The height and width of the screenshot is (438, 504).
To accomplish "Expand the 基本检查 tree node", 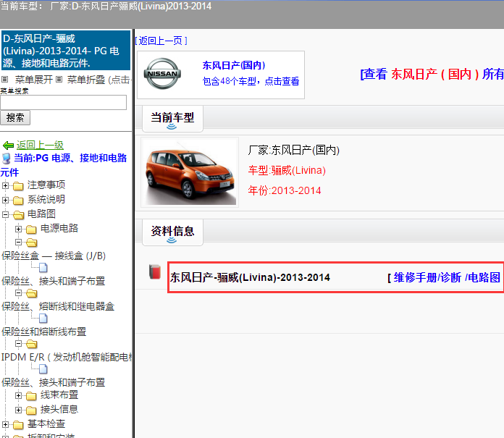I will 5,424.
